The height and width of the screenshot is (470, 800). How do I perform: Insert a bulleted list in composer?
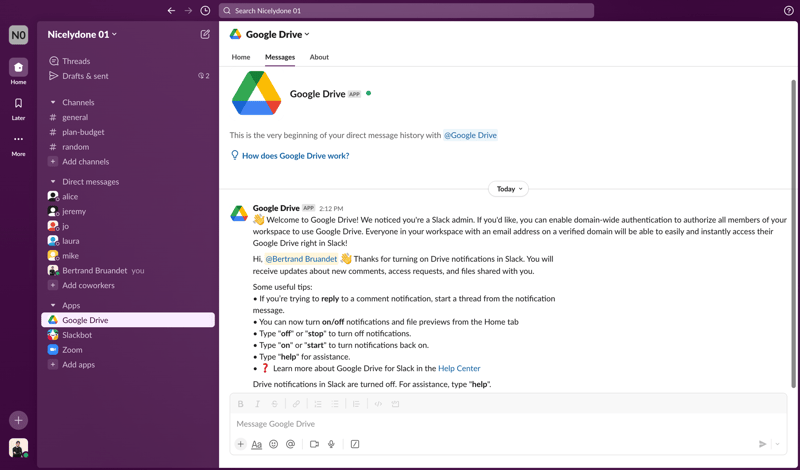[335, 404]
